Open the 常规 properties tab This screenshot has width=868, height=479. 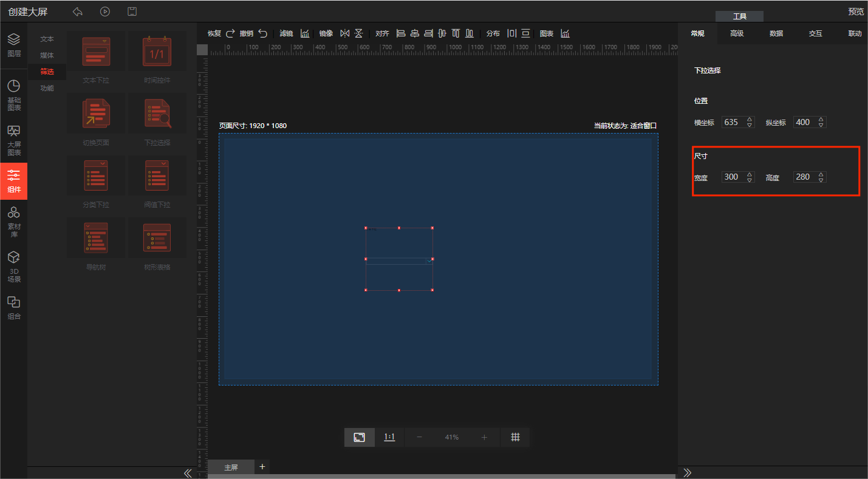click(x=697, y=33)
